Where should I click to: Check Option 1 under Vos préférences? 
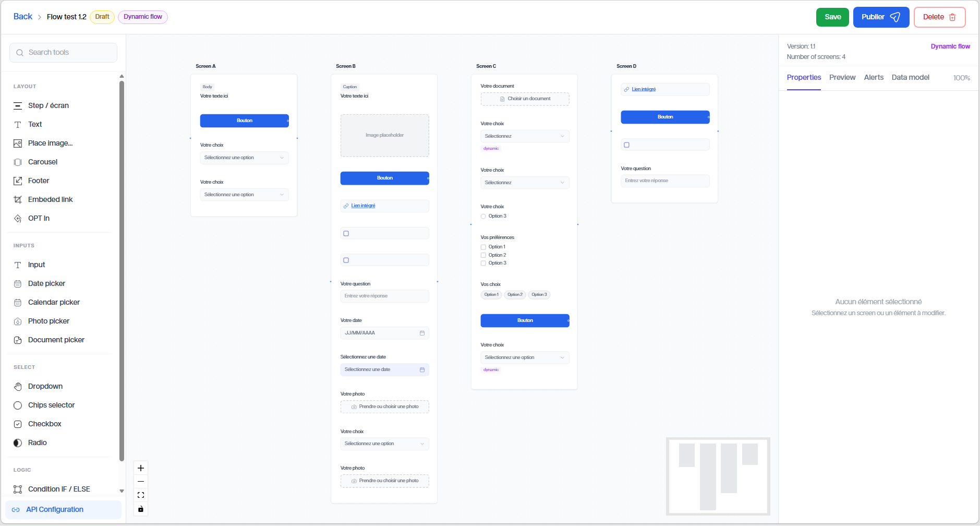[483, 247]
